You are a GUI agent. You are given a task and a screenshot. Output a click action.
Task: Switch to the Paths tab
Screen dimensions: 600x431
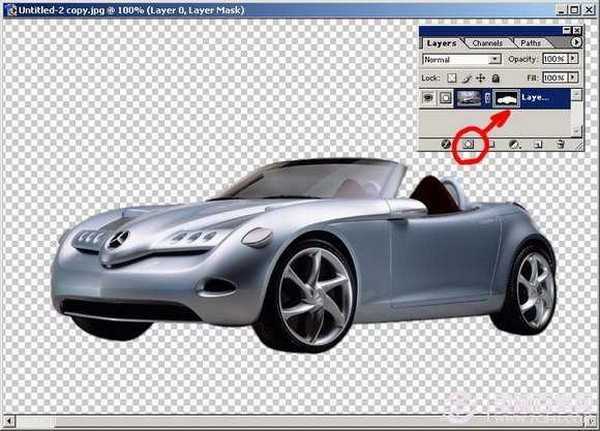click(531, 44)
